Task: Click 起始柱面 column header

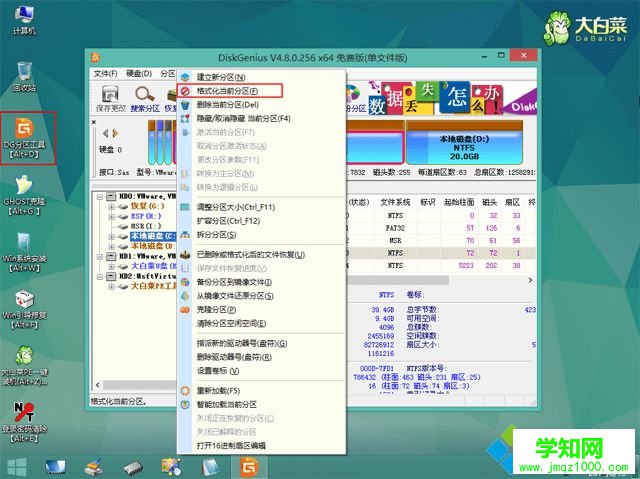Action: (x=459, y=202)
